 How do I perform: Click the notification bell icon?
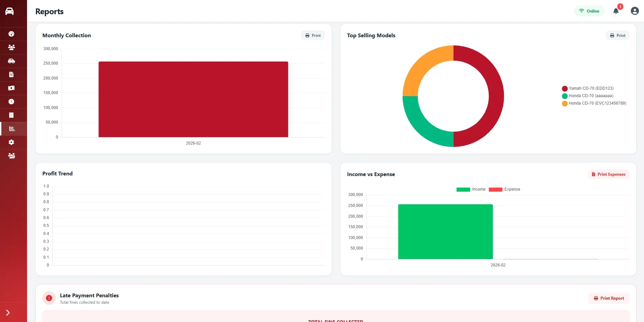[x=616, y=11]
